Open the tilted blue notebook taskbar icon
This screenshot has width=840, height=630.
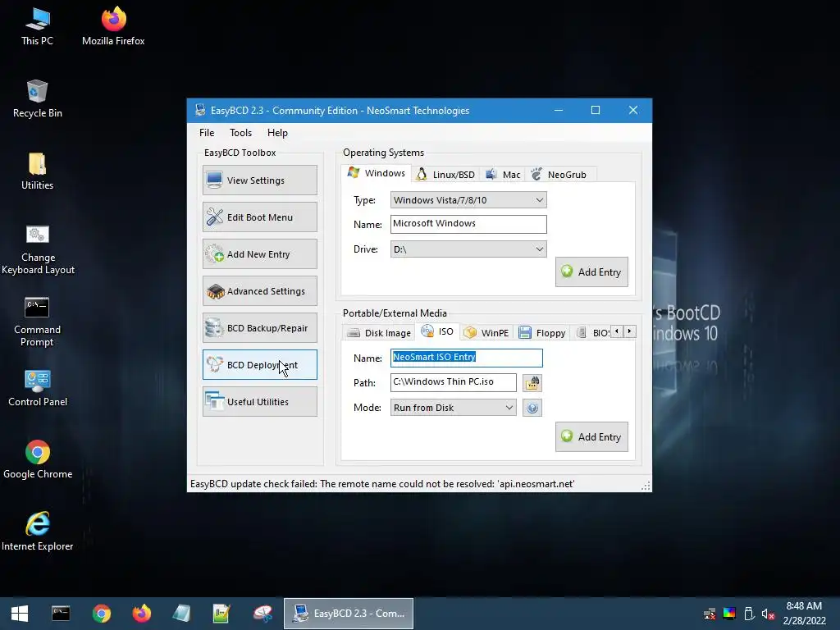(181, 614)
